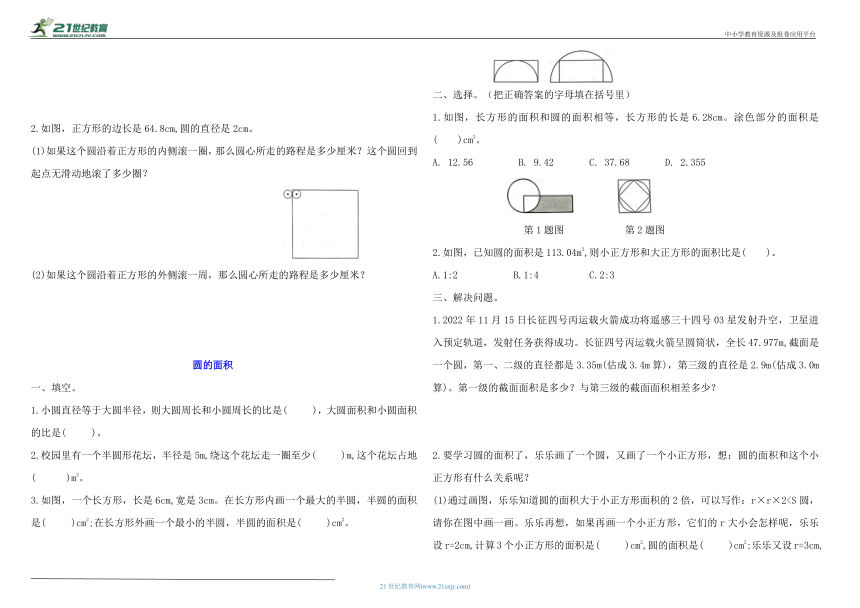Screen dimensions: 860x608
Task: Click the line about the smallest semicircle outside the rectangle
Action: [x=191, y=522]
